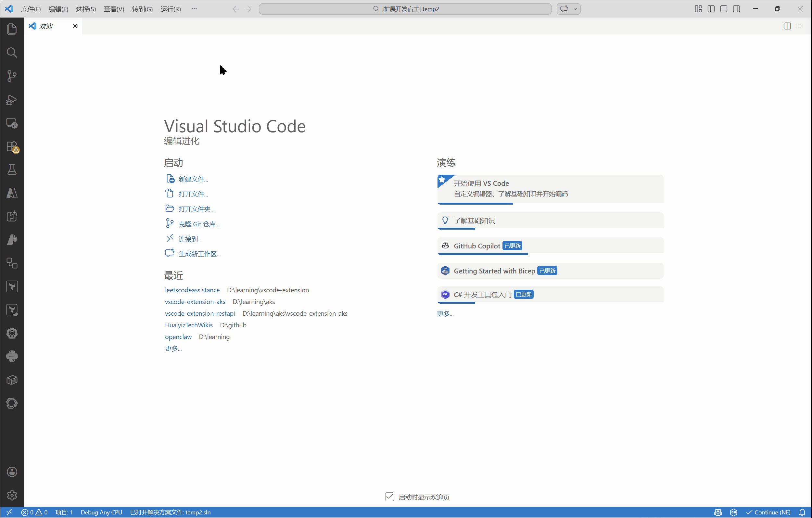Expand the hidden menu bar items ellipsis
The image size is (812, 518).
[194, 9]
